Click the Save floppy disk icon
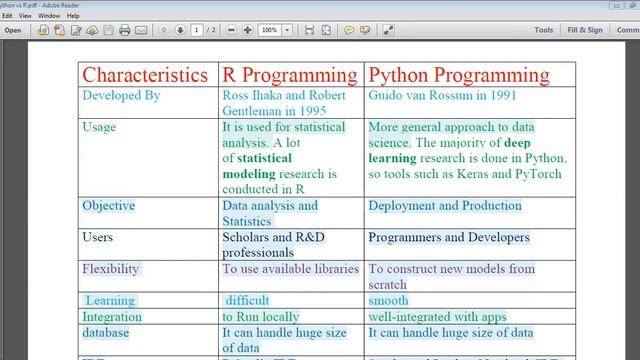Image resolution: width=640 pixels, height=360 pixels. pyautogui.click(x=108, y=30)
